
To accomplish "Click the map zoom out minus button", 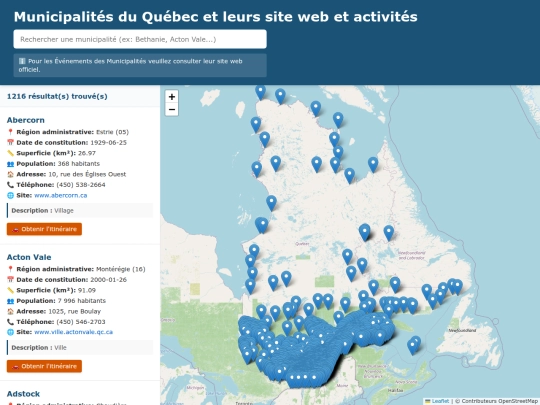I will tap(172, 110).
